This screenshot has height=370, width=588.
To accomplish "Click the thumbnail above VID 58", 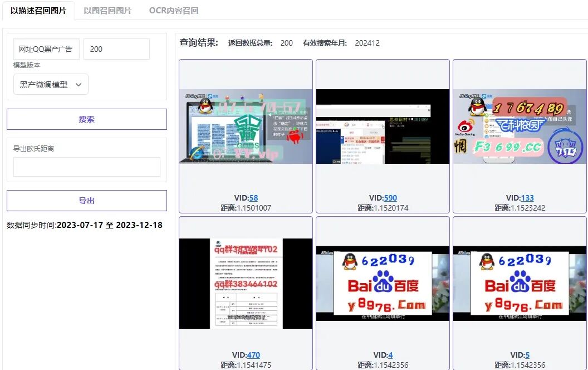I will click(x=246, y=126).
